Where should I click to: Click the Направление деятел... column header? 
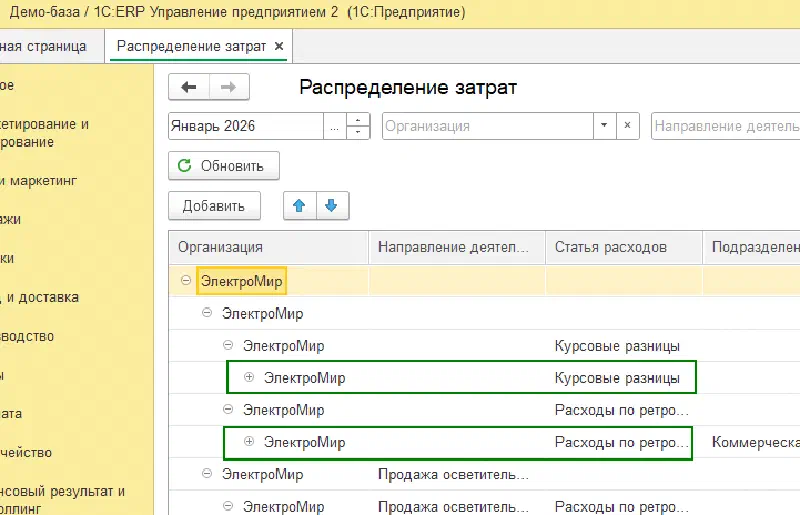coord(457,247)
